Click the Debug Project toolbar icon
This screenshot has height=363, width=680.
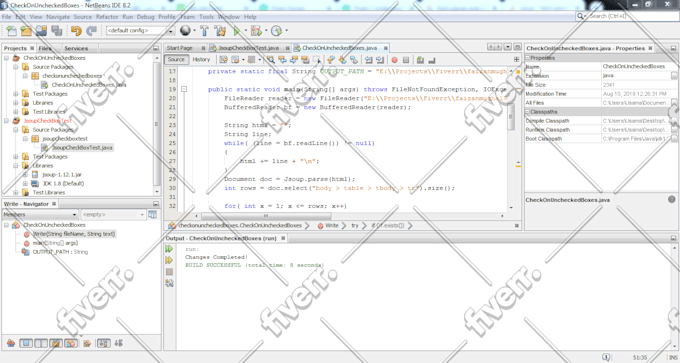click(255, 31)
